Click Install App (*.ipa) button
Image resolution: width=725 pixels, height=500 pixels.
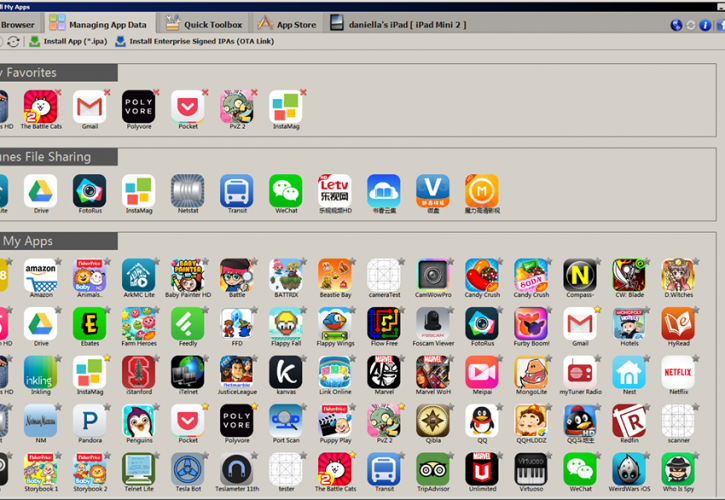[68, 41]
